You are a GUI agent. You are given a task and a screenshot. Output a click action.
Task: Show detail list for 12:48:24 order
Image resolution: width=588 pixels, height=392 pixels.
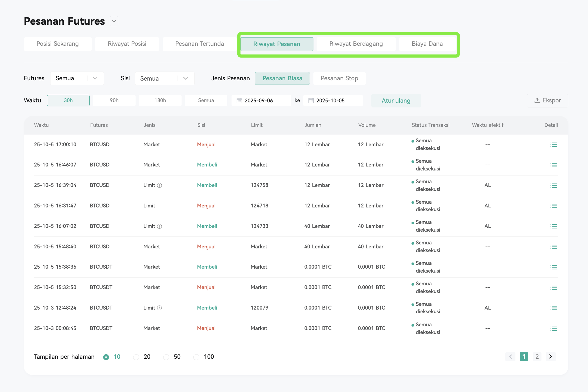point(553,308)
